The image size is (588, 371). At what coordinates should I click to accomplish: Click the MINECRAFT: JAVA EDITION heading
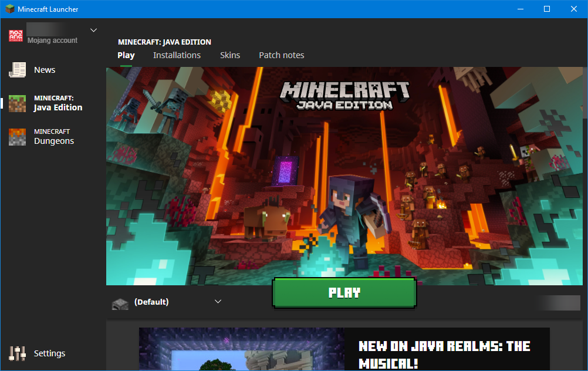[x=165, y=42]
